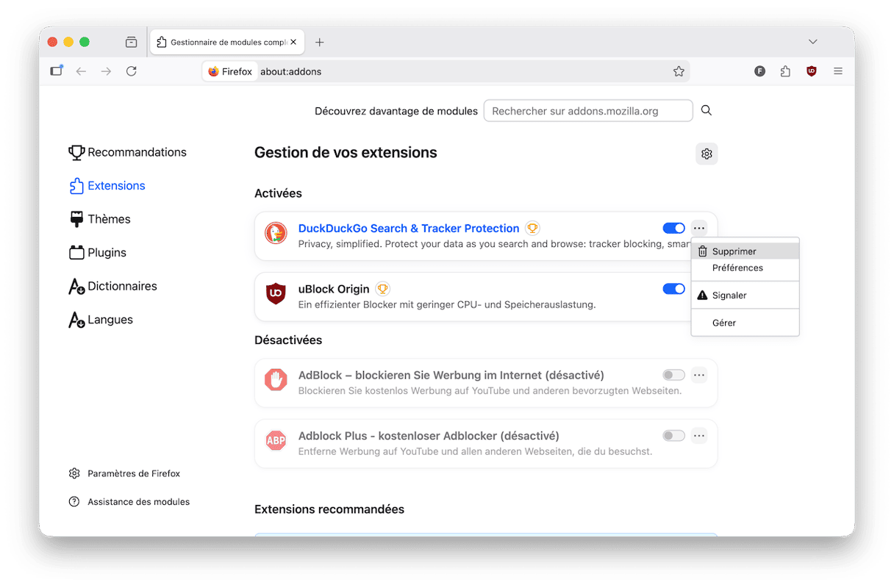Click the tab overview icon in title bar
894x588 pixels.
pos(131,42)
